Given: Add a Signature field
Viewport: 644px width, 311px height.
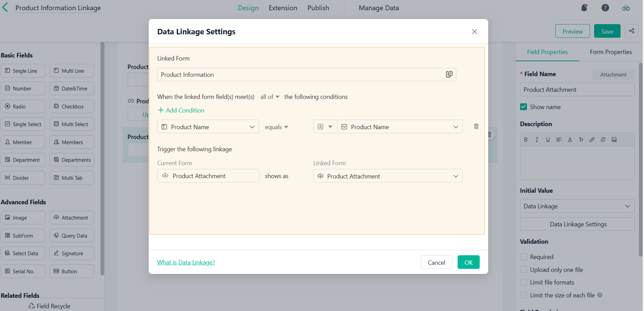Looking at the screenshot, I should (x=72, y=253).
